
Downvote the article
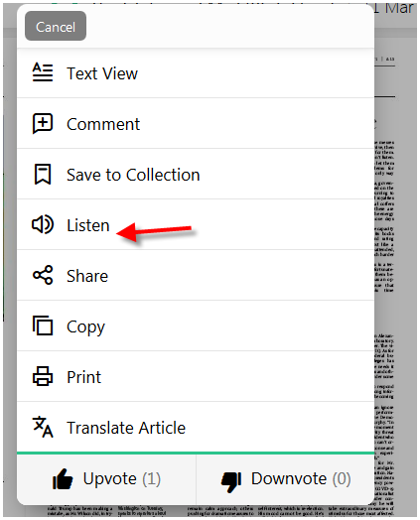[285, 479]
